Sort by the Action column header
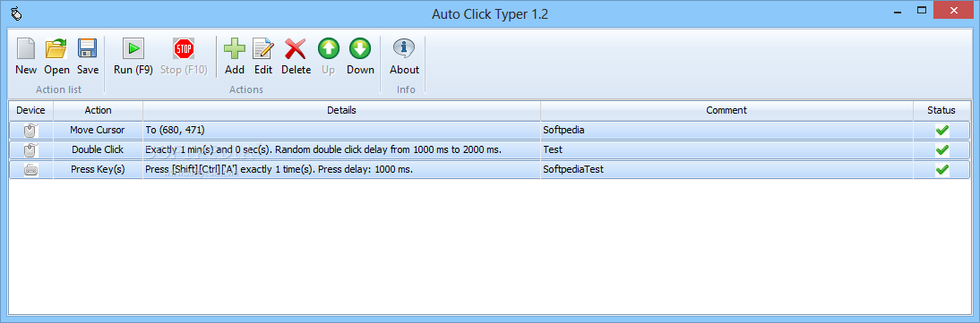The width and height of the screenshot is (980, 323). click(99, 111)
